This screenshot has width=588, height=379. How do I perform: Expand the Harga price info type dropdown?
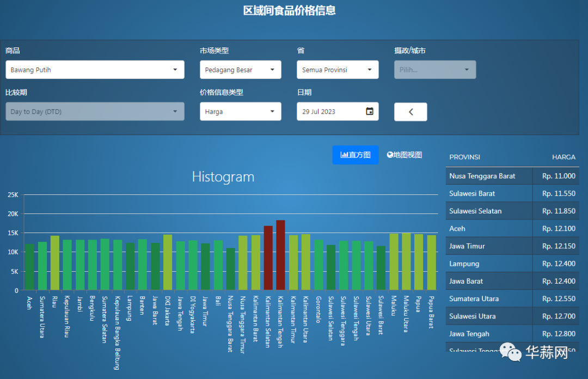tap(240, 112)
